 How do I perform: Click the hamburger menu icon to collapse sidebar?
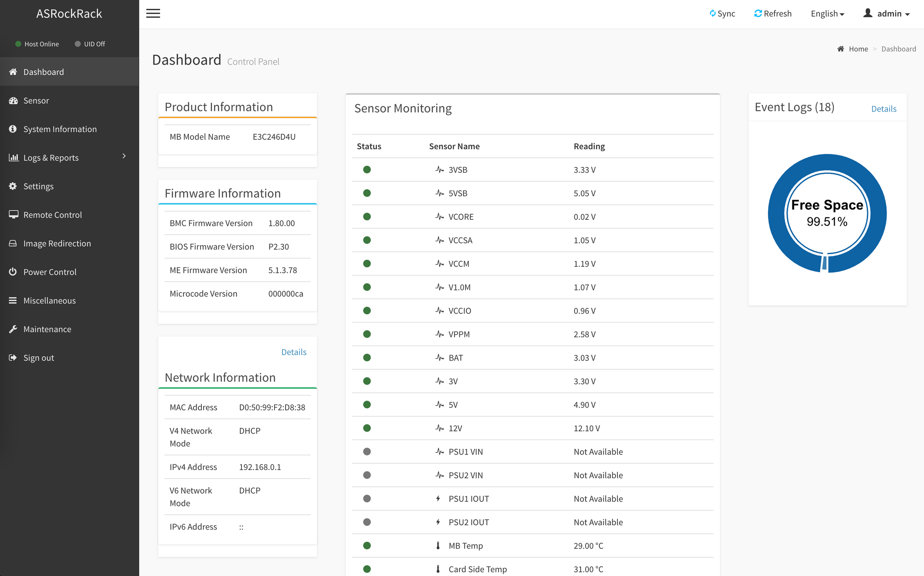click(x=153, y=13)
